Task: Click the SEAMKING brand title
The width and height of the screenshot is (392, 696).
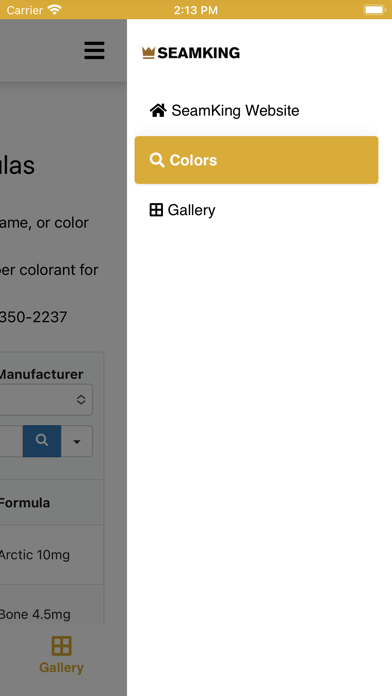Action: click(x=198, y=53)
